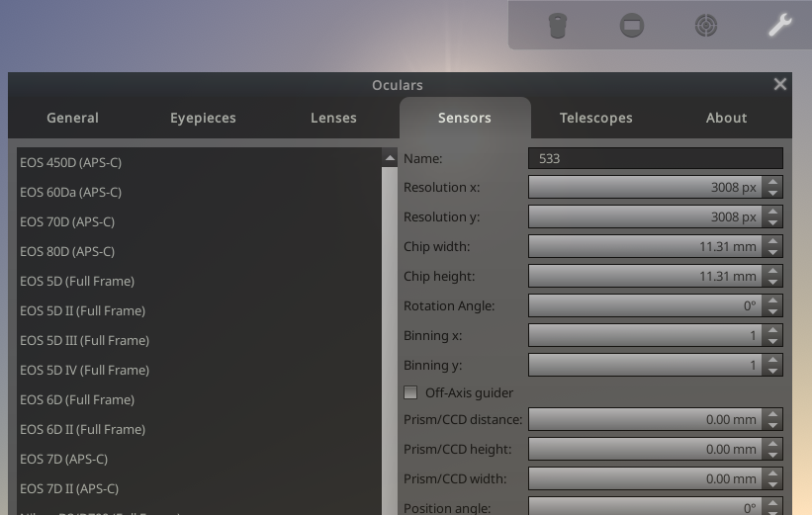Select EOS 7D (APS-C) sensor

coord(199,459)
